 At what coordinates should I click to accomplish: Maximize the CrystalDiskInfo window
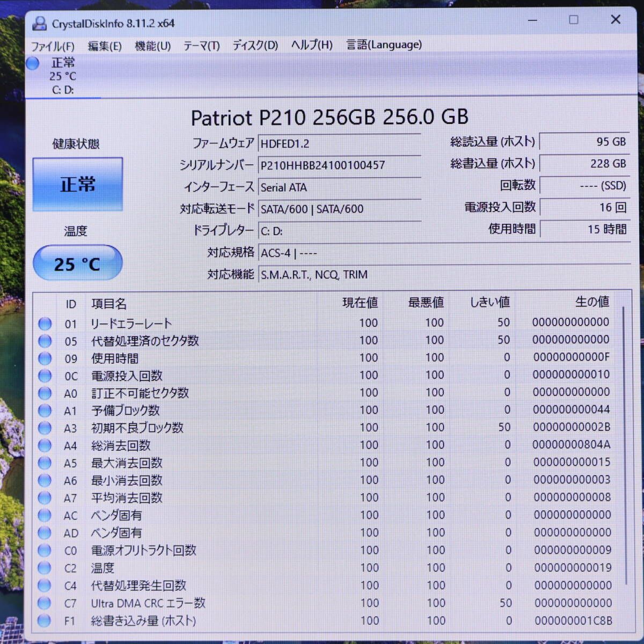[x=574, y=20]
